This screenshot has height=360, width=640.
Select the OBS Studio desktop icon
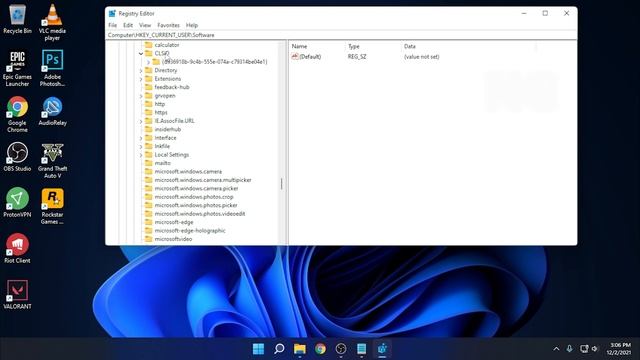point(17,157)
